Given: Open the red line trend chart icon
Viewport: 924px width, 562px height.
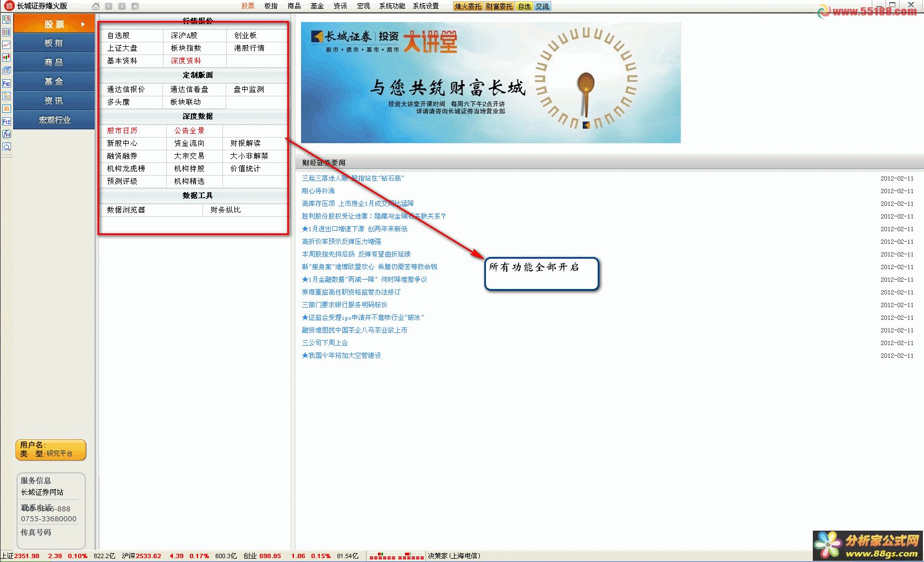Looking at the screenshot, I should 7,45.
